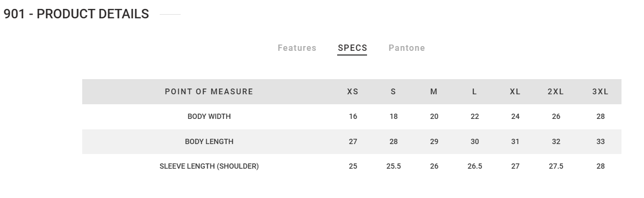Select the SPECS tab
The image size is (644, 198).
352,48
